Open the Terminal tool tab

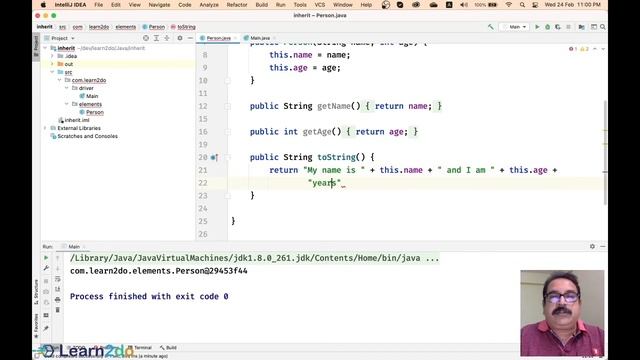[140, 348]
